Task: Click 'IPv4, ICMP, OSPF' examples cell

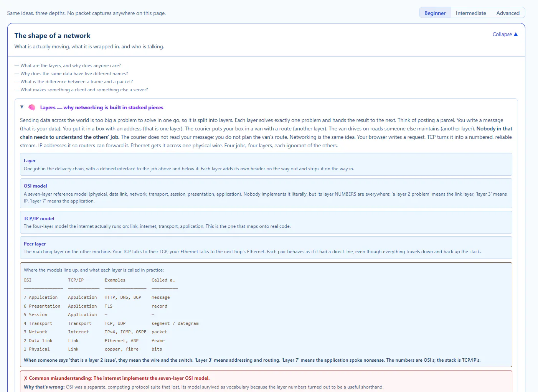Action: (125, 332)
